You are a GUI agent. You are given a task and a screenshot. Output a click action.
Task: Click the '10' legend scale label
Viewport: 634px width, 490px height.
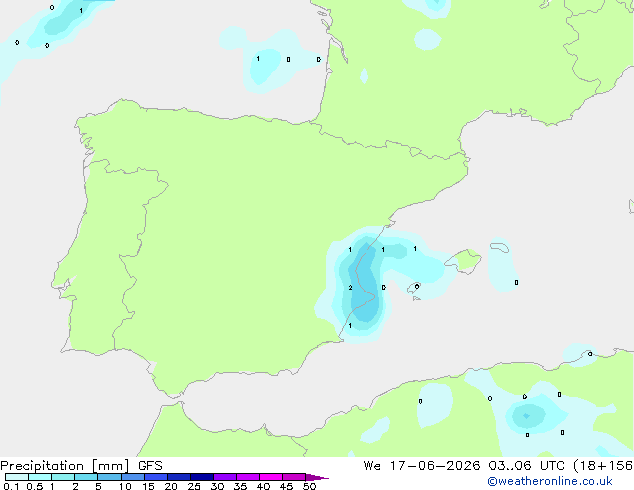click(x=125, y=486)
